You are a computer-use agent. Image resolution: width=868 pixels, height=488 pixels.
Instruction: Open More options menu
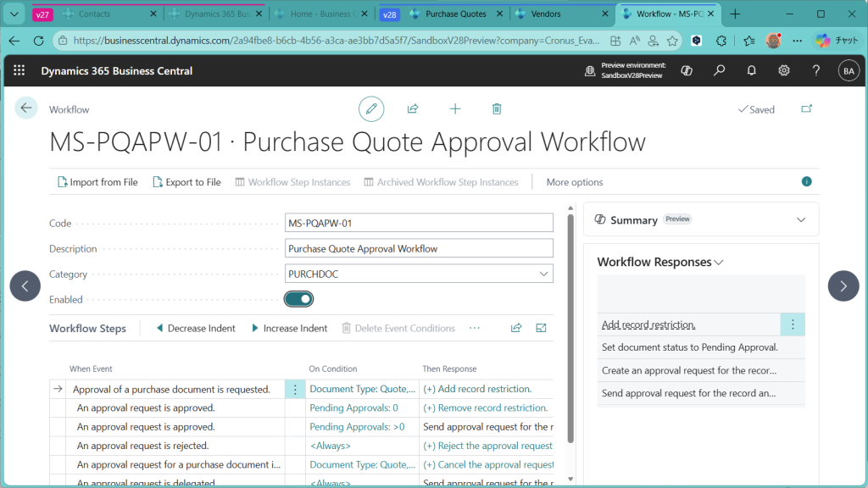pyautogui.click(x=575, y=182)
